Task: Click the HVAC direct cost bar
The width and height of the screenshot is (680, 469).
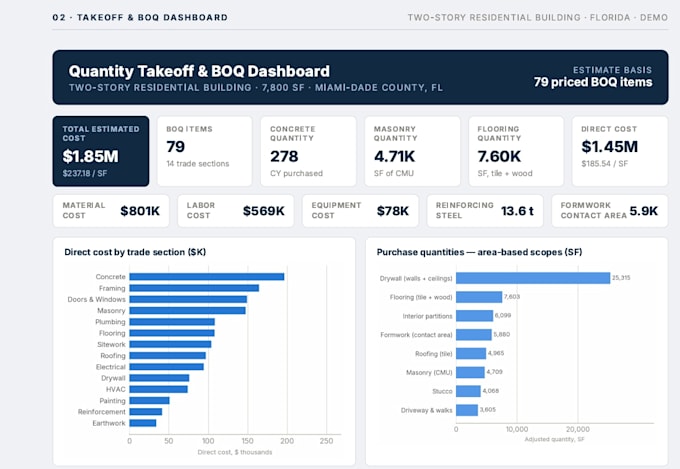Action: 159,389
